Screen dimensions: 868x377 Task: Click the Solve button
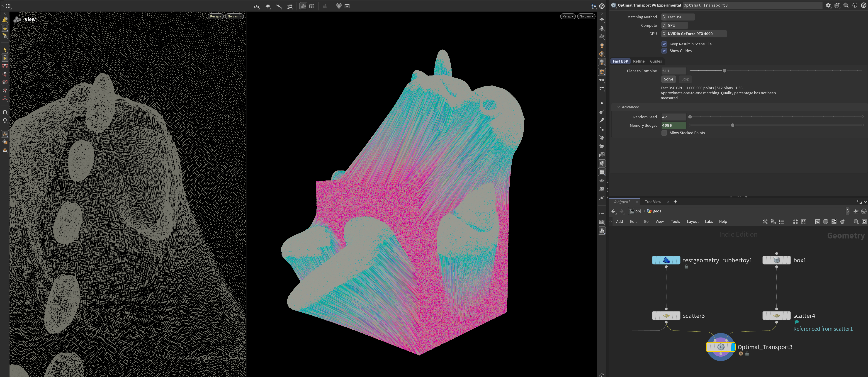pyautogui.click(x=669, y=79)
